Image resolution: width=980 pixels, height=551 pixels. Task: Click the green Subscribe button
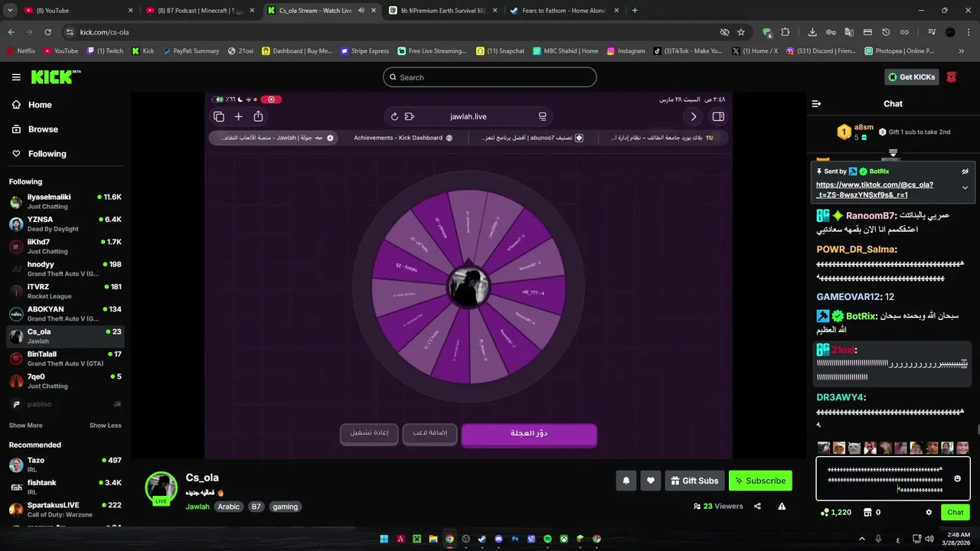coord(760,481)
